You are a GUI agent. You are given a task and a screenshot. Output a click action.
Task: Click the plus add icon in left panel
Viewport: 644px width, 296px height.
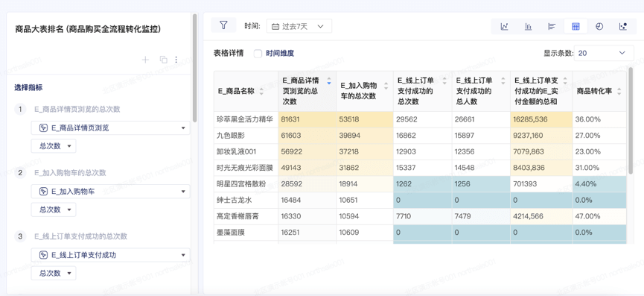(145, 60)
